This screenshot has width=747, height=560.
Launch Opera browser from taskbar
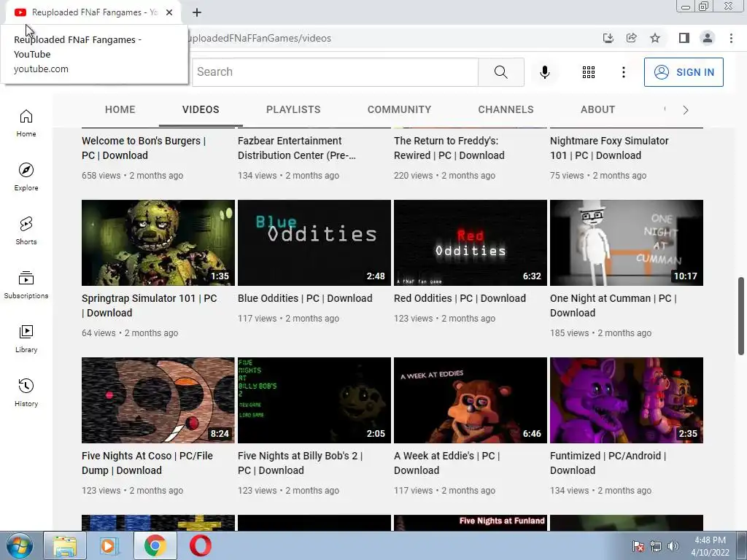click(x=200, y=545)
